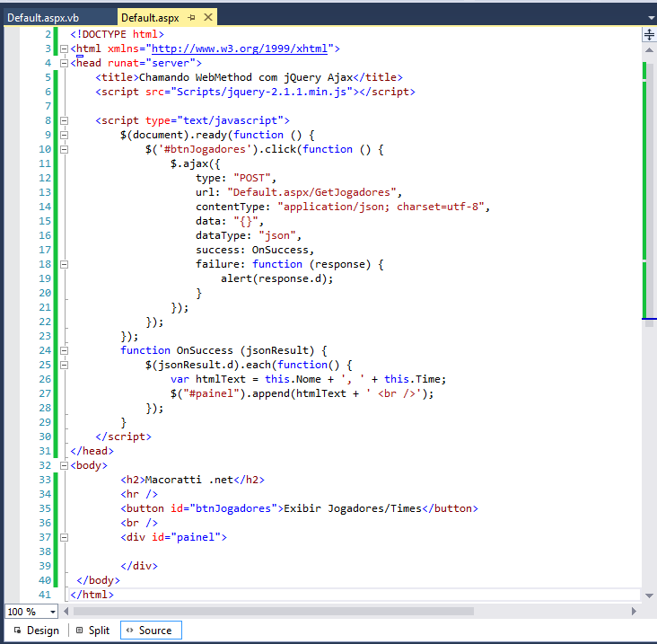Collapse the script block on line 8

pyautogui.click(x=64, y=120)
